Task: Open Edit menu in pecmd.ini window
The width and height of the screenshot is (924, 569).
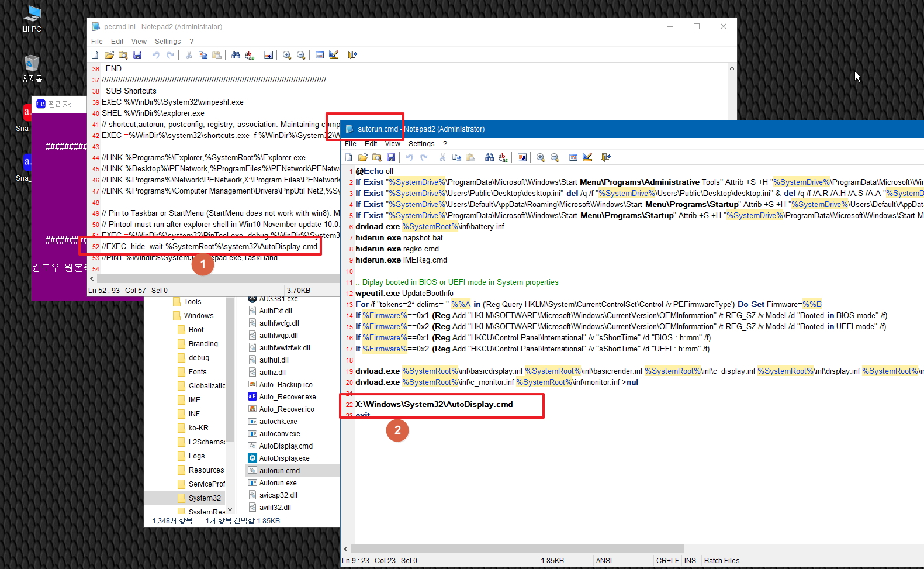Action: click(x=117, y=42)
